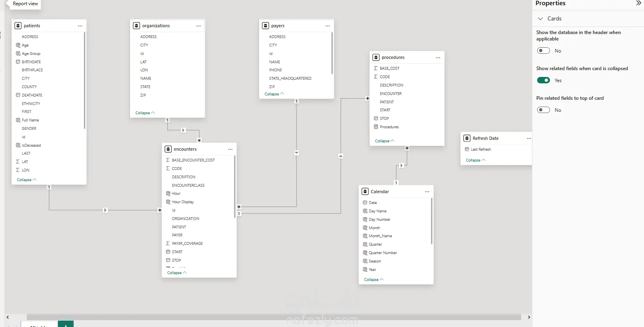Select the ETHNICITY field in patients

(x=31, y=104)
